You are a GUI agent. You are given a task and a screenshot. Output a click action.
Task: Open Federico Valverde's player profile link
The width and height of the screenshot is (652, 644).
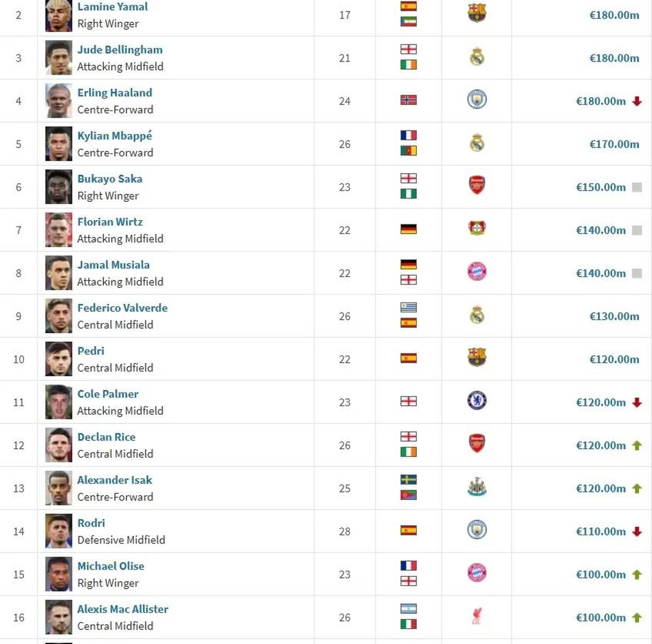122,308
